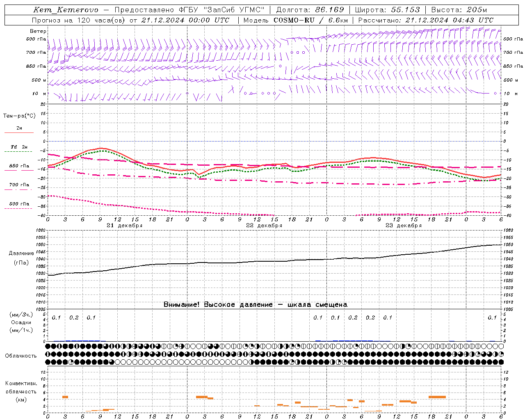Click the dashed line sample under Td 2м
Viewport: 525px width, 420px height.
pos(19,151)
